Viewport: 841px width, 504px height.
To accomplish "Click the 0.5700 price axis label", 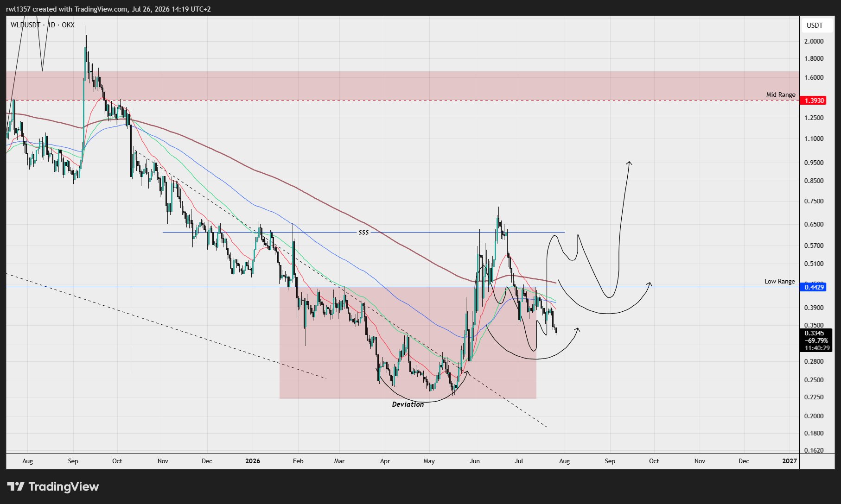I will [x=814, y=246].
